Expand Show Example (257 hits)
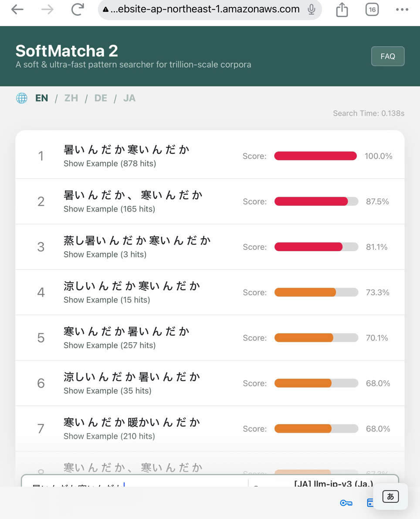The image size is (420, 519). pyautogui.click(x=109, y=345)
